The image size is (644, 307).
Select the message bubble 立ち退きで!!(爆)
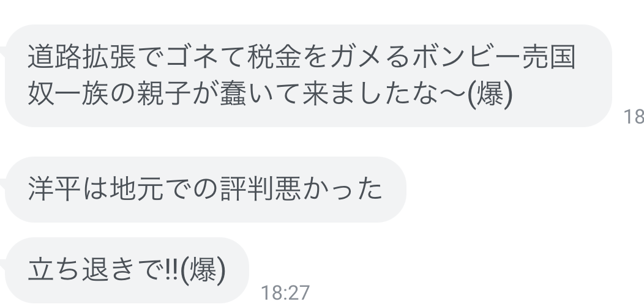pyautogui.click(x=127, y=270)
